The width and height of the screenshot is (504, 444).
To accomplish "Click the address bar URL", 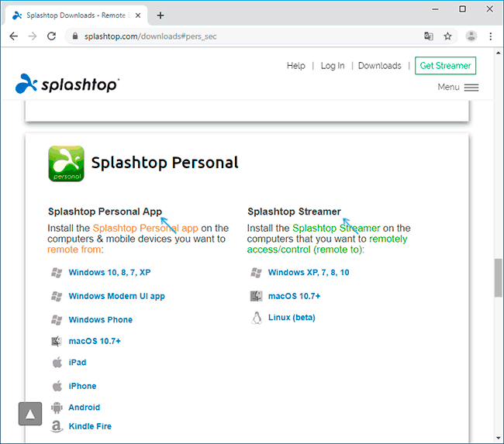I will [x=150, y=36].
